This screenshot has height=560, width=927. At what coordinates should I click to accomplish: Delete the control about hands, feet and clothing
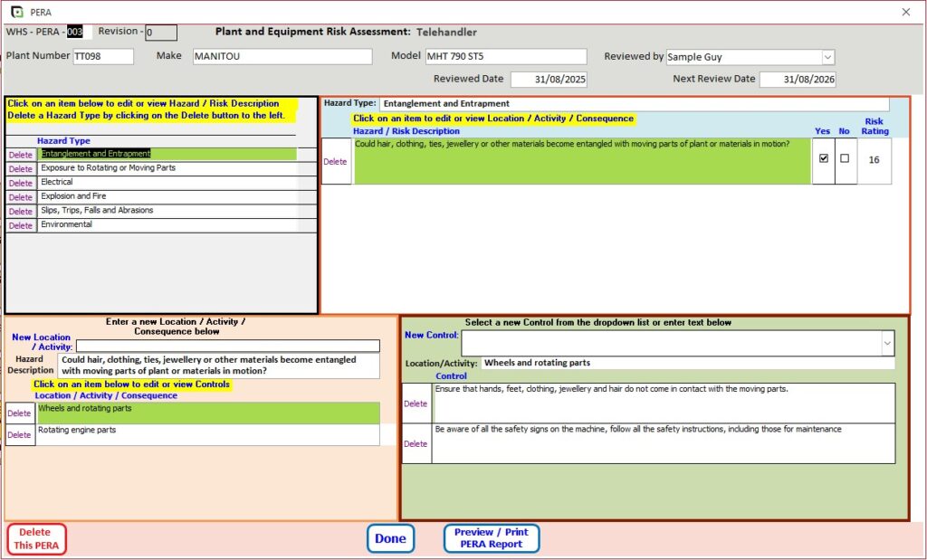click(416, 403)
